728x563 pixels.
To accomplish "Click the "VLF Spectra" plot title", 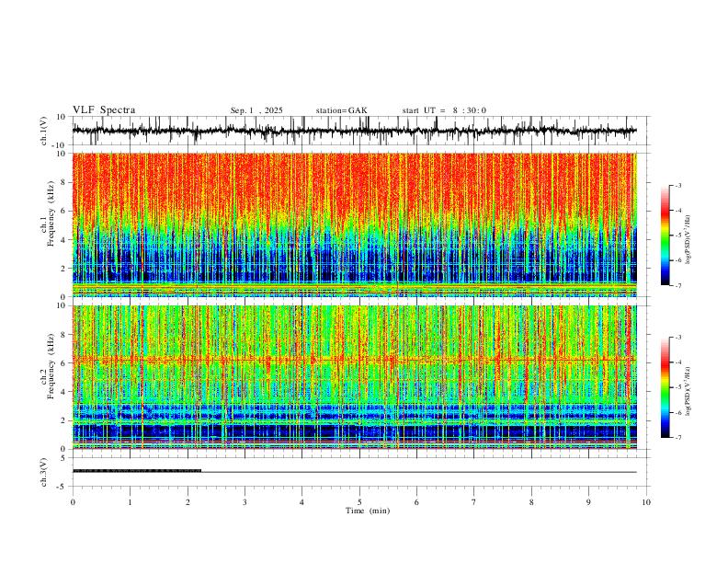I will tap(104, 110).
